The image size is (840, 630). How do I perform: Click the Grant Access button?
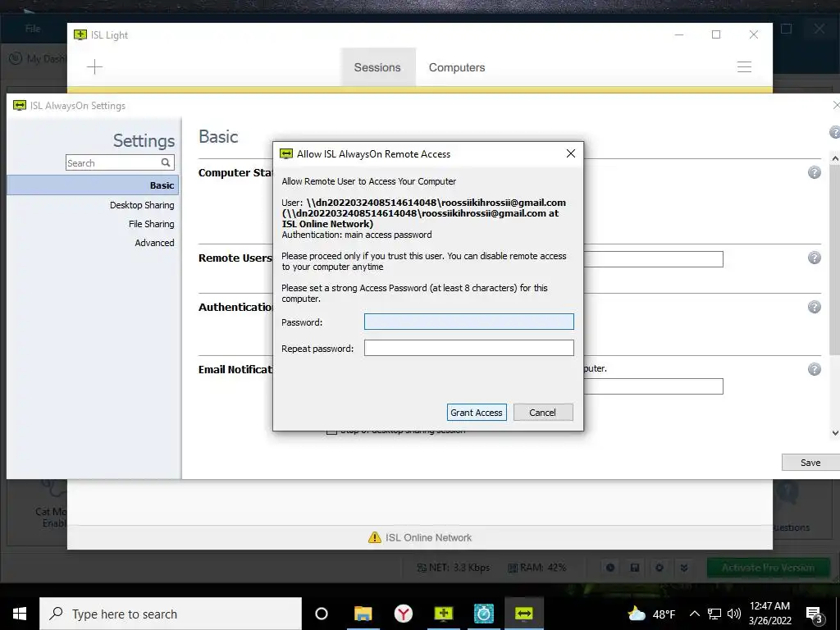477,412
